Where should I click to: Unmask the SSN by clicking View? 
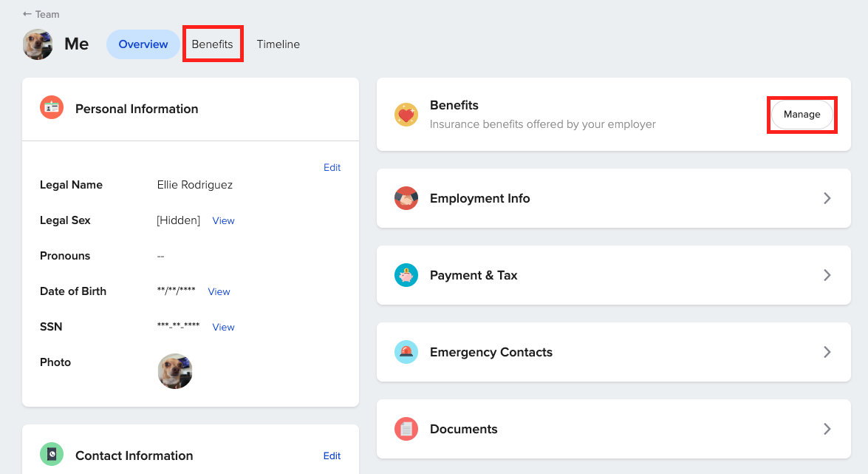pyautogui.click(x=223, y=327)
